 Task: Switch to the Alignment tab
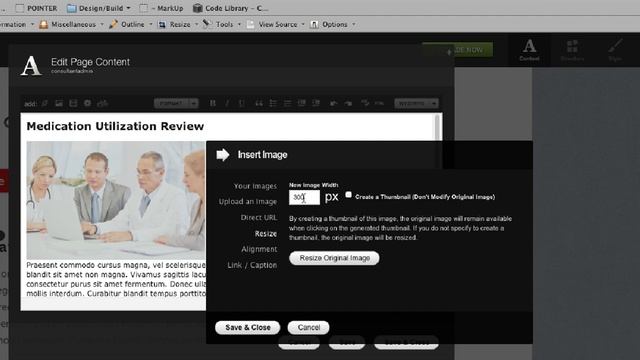tap(259, 249)
